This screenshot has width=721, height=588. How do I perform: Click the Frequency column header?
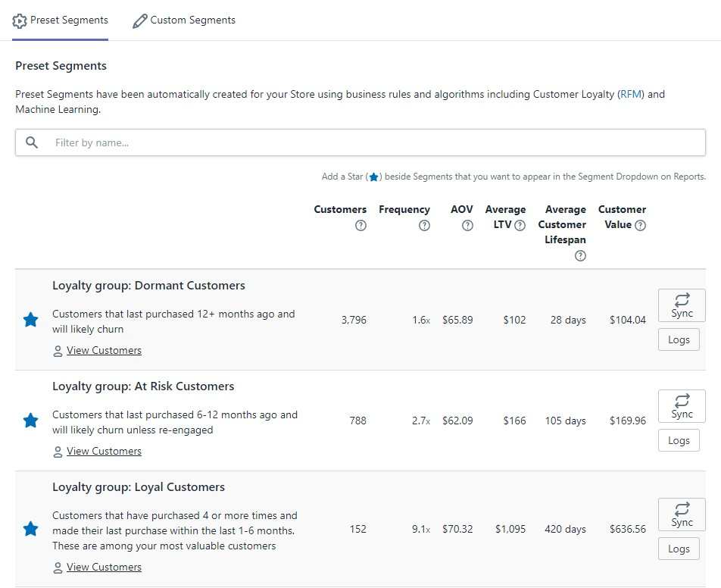(x=404, y=210)
